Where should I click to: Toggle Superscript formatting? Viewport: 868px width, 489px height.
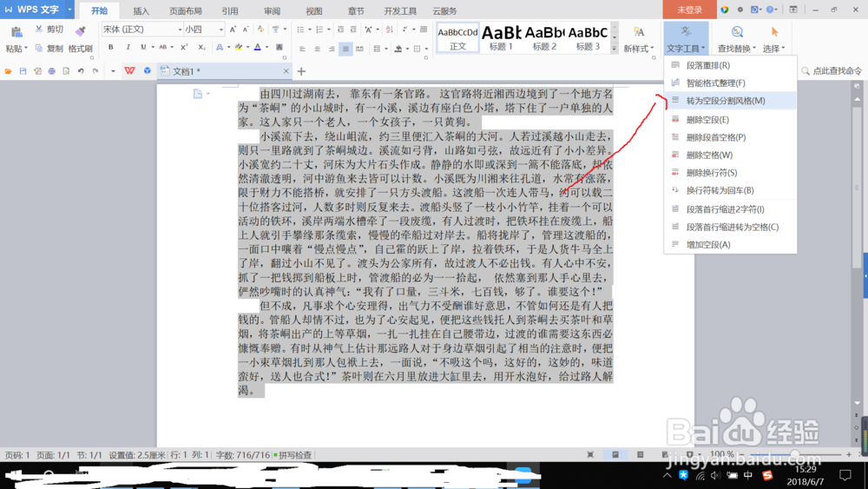coord(184,48)
